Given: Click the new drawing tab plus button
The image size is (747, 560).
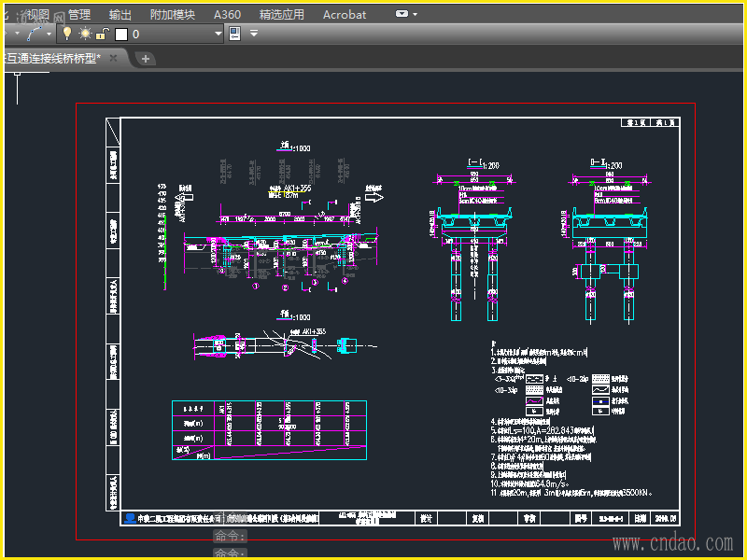Looking at the screenshot, I should (x=146, y=58).
